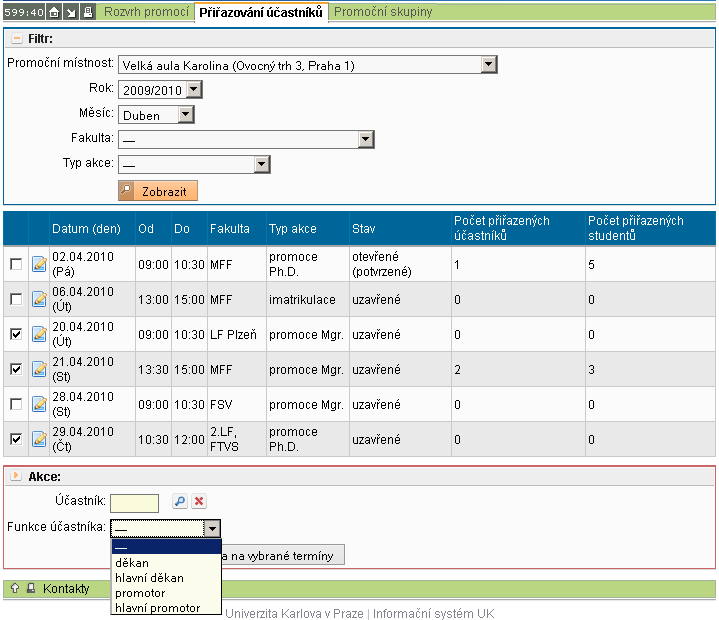This screenshot has width=719, height=620.
Task: Collapse the Filtr section with minus icon
Action: tap(16, 38)
